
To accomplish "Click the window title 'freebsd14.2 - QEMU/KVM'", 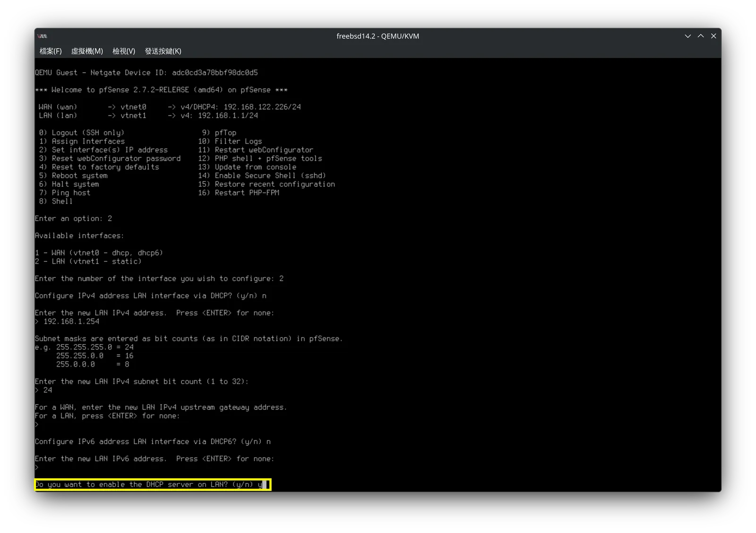I will [378, 36].
